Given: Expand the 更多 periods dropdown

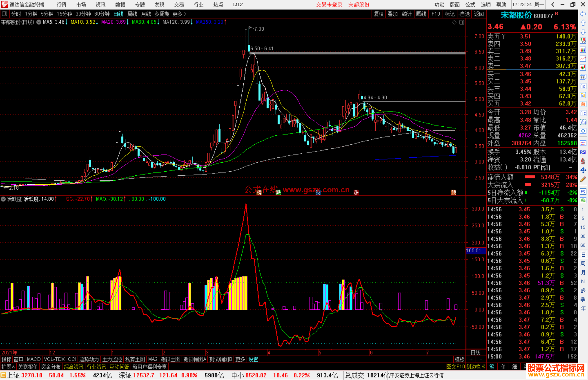Looking at the screenshot, I should coord(179,14).
